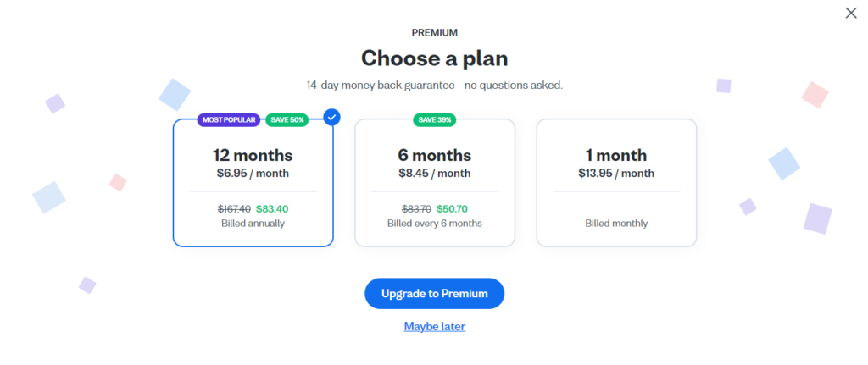Image resolution: width=868 pixels, height=365 pixels.
Task: Close the plan dialog with X icon
Action: pyautogui.click(x=851, y=13)
